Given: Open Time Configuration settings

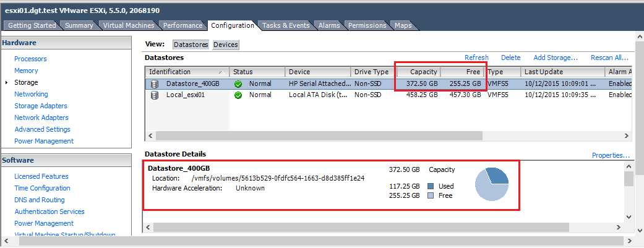Looking at the screenshot, I should pyautogui.click(x=42, y=188).
